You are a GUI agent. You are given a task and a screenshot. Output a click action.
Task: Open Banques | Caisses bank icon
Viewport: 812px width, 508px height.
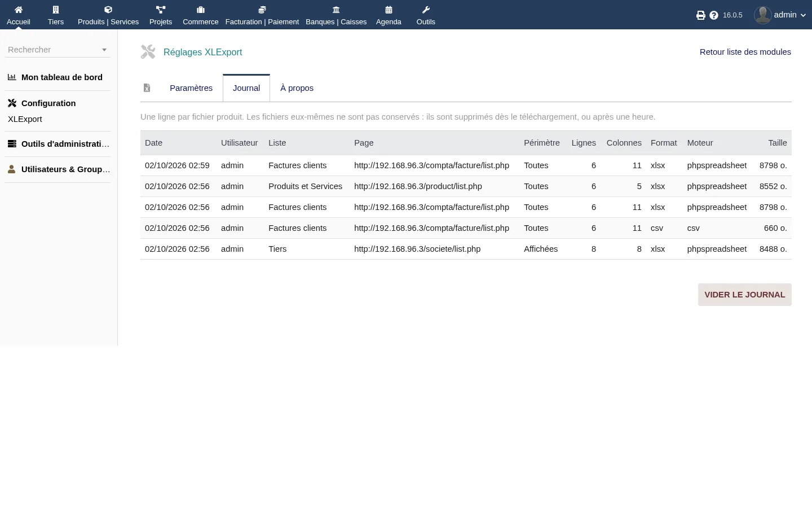336,10
